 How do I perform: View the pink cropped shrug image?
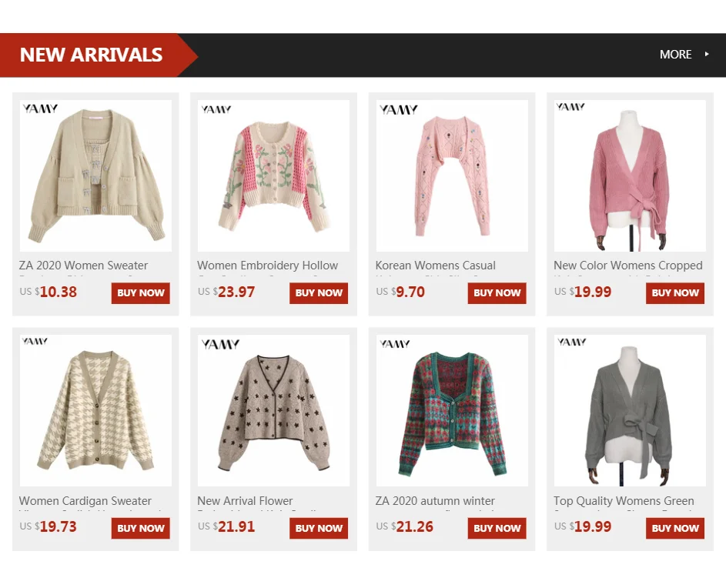point(452,176)
